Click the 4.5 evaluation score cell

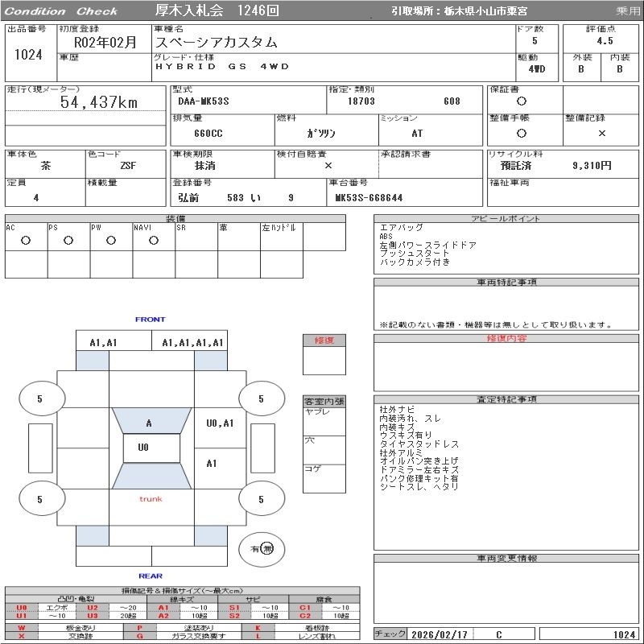pyautogui.click(x=605, y=40)
